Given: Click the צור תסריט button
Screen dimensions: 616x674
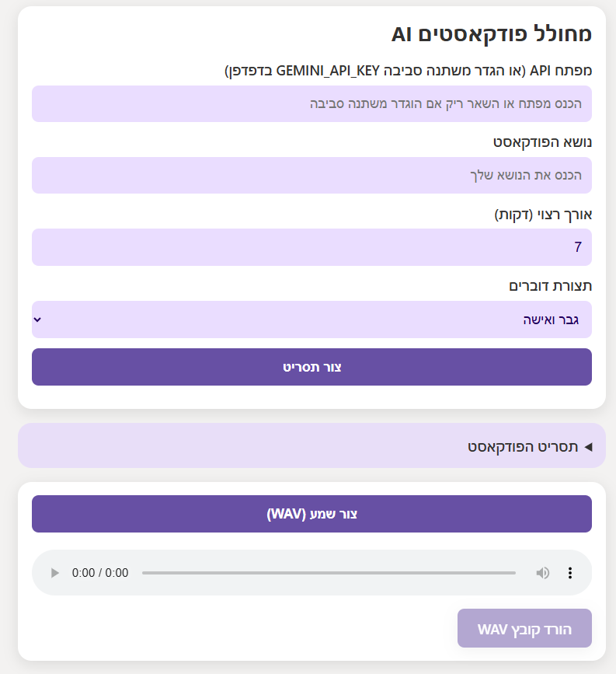Looking at the screenshot, I should (311, 367).
